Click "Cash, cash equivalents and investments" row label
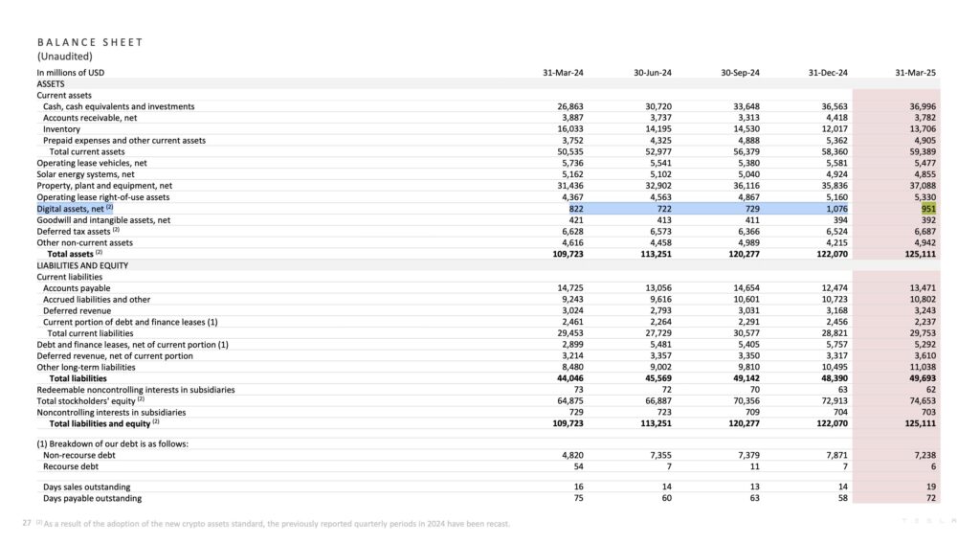This screenshot has width=980, height=544. pyautogui.click(x=119, y=107)
